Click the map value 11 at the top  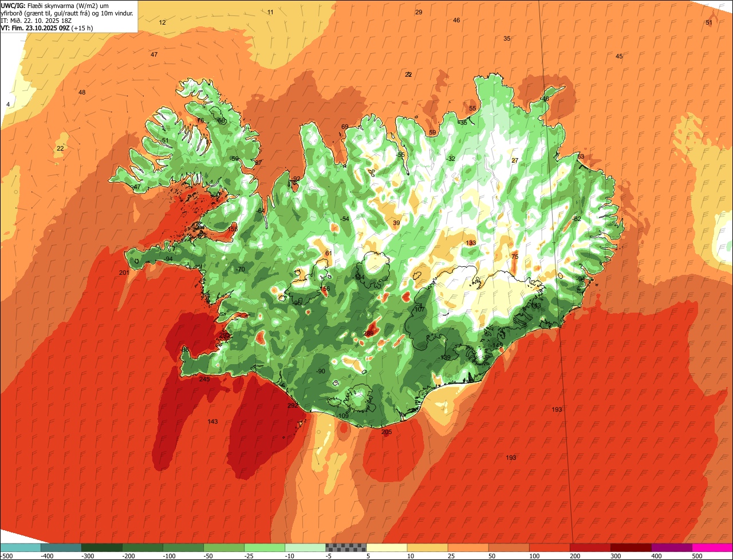coord(270,13)
